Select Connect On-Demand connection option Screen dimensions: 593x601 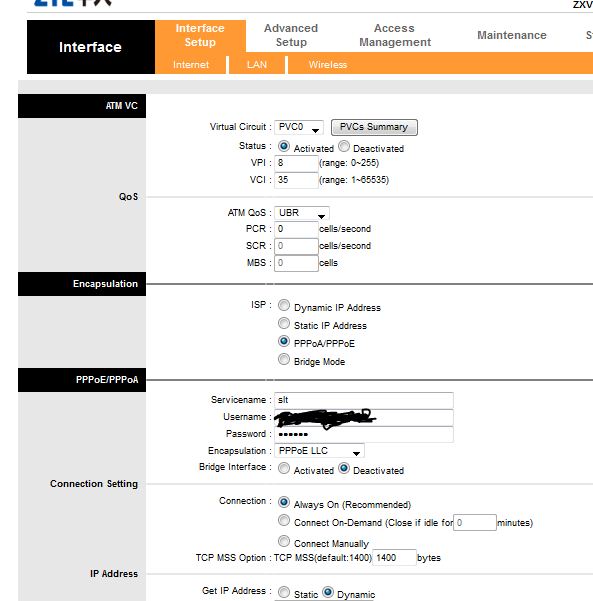(x=284, y=521)
